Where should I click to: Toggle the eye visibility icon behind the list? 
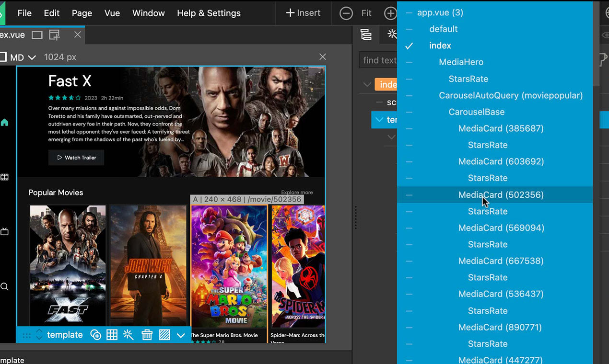[604, 35]
